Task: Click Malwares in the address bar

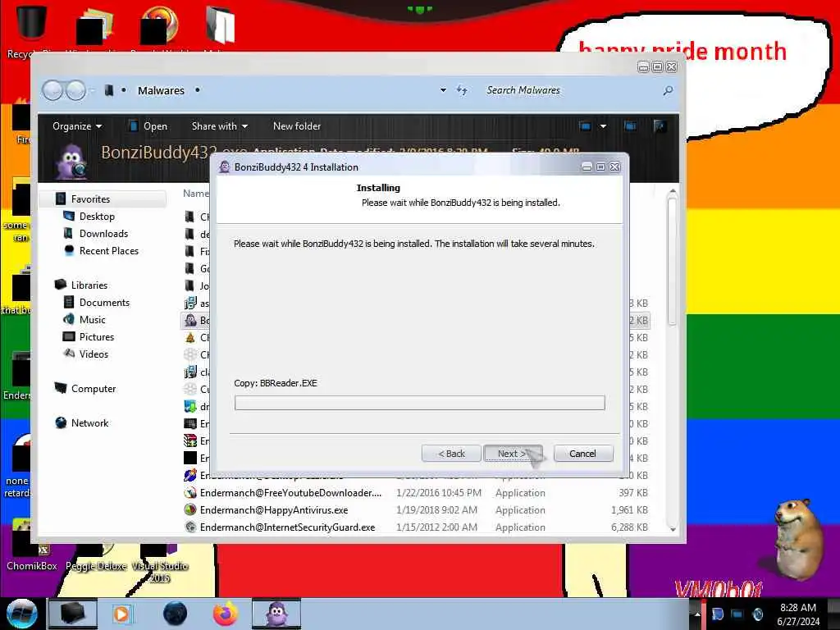Action: (161, 90)
